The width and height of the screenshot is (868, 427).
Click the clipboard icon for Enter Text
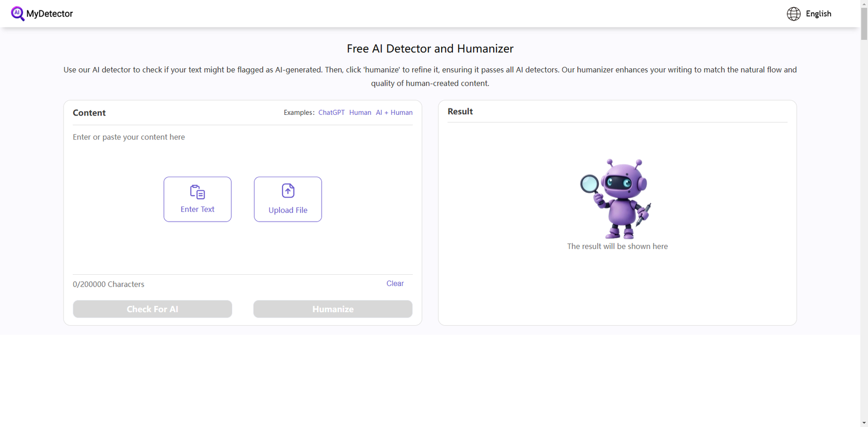click(x=197, y=192)
